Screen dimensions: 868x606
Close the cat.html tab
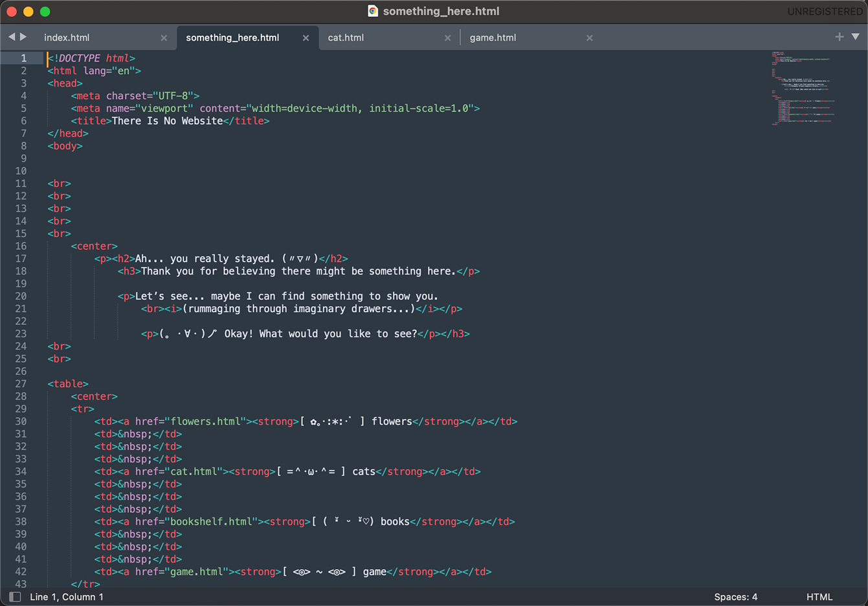[x=447, y=38]
